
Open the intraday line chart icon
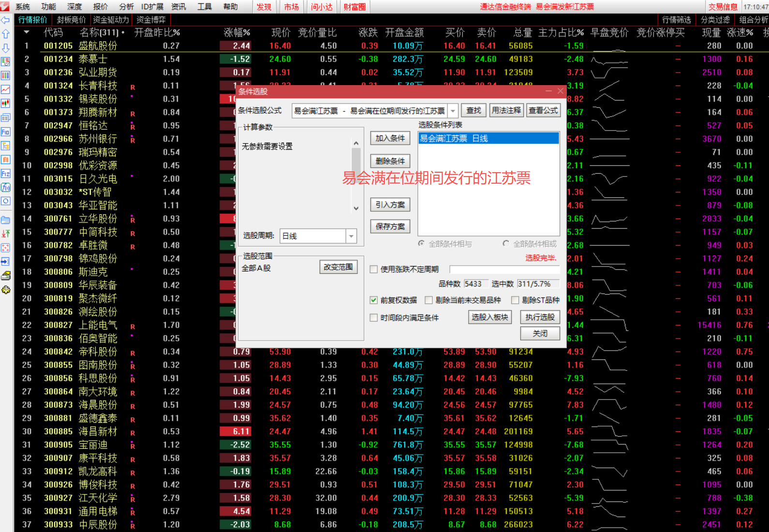(6, 89)
